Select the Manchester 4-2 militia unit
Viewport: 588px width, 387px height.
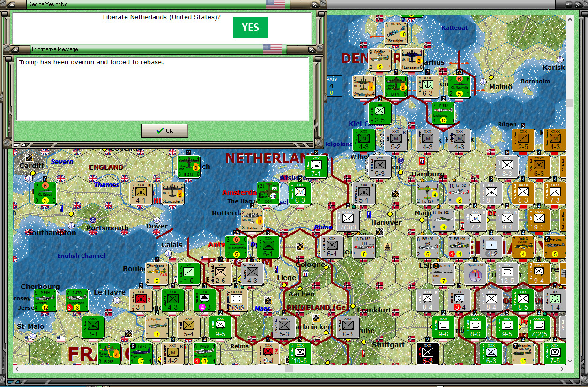point(173,354)
